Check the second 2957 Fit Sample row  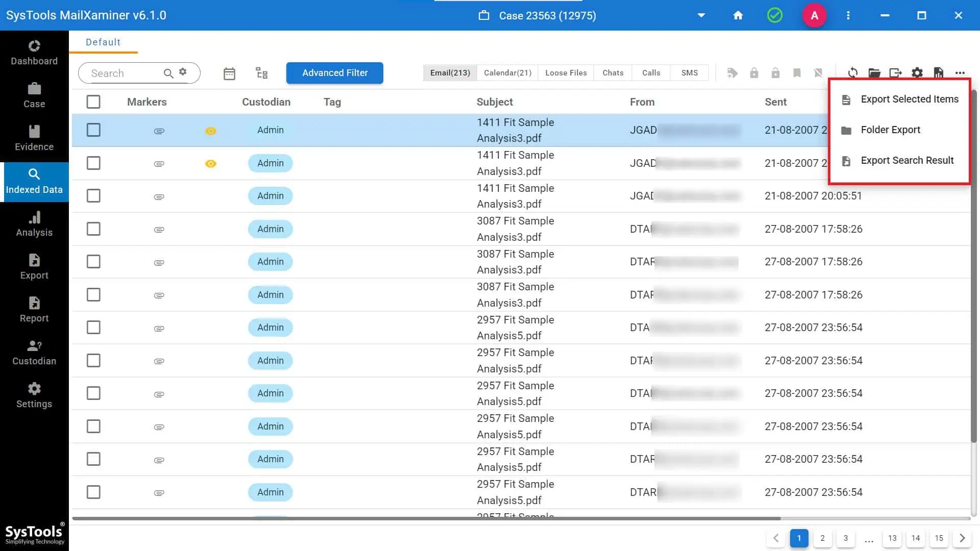(x=93, y=361)
